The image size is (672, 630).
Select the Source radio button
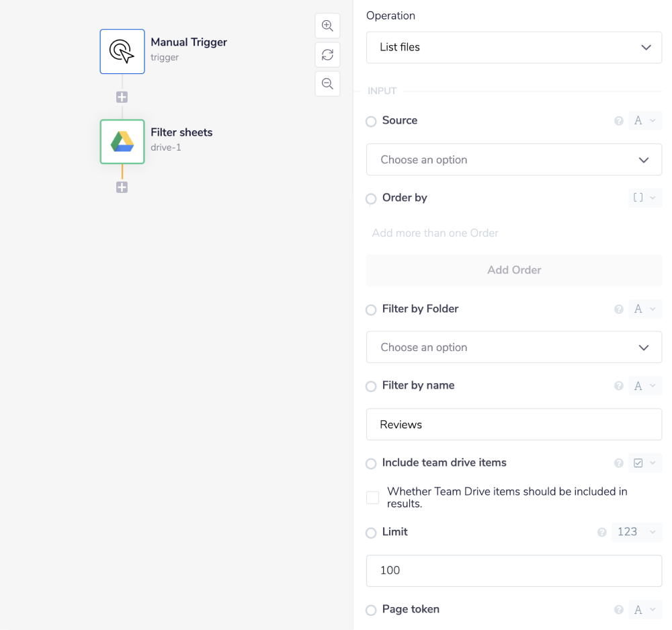pyautogui.click(x=371, y=122)
